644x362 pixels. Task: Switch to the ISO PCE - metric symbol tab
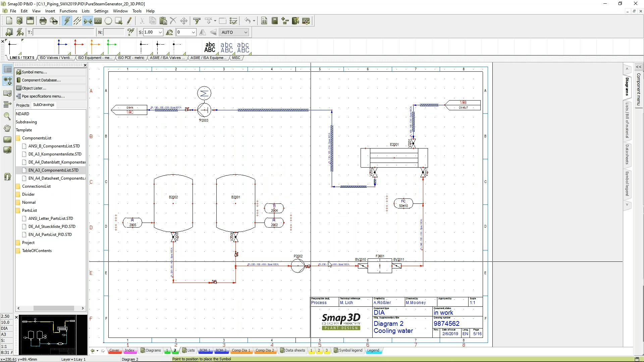tap(131, 58)
